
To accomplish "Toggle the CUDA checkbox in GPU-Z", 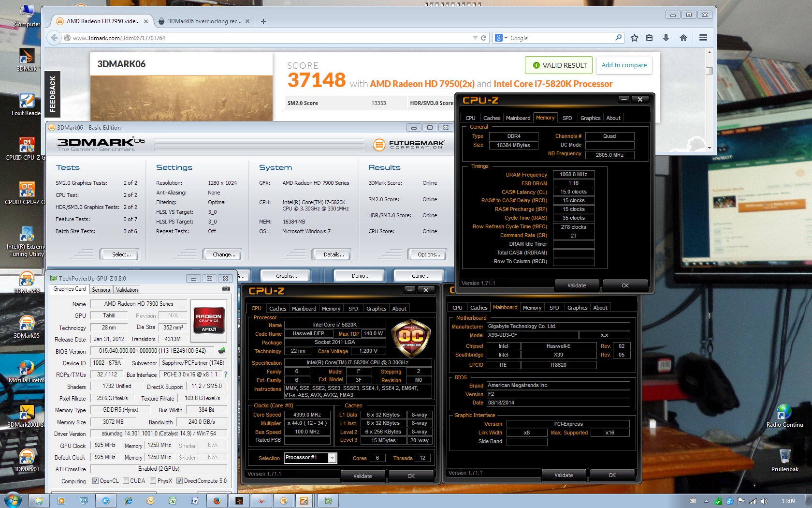I will pyautogui.click(x=126, y=481).
